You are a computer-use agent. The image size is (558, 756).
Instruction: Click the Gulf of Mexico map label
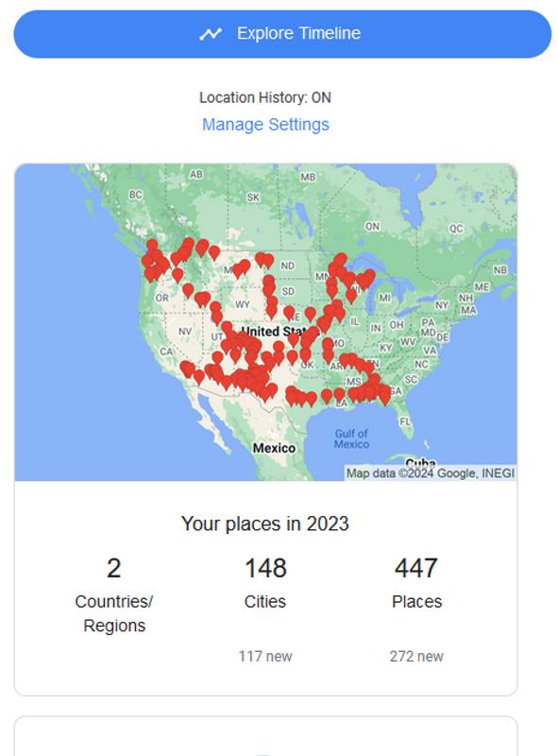click(351, 438)
